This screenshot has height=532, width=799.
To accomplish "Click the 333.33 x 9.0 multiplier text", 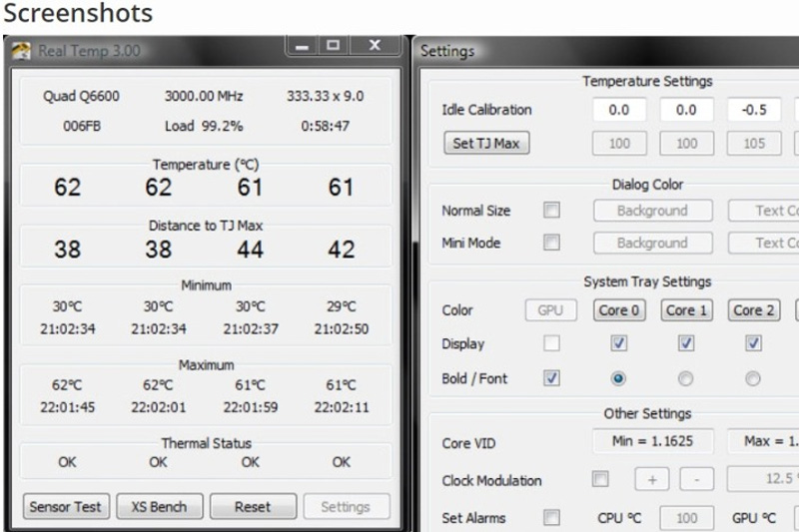I will (326, 96).
